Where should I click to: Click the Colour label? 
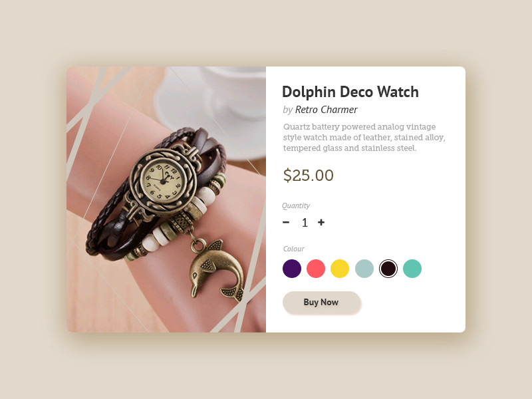click(x=293, y=249)
